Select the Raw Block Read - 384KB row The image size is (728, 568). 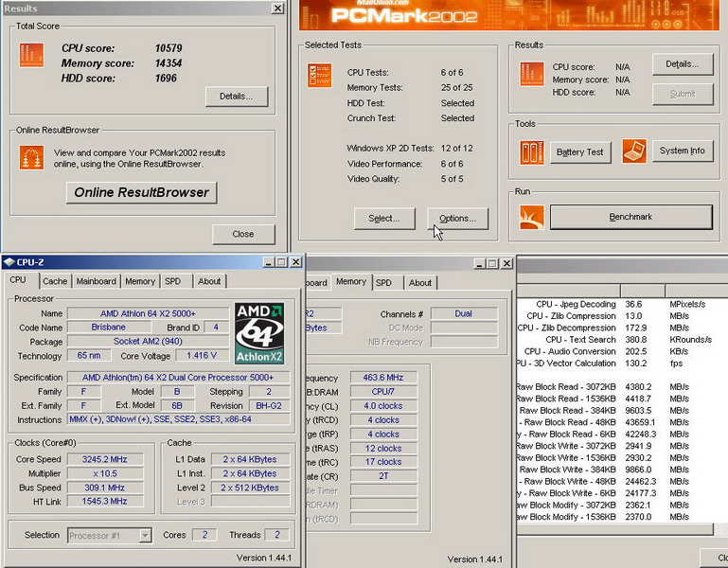click(622, 411)
